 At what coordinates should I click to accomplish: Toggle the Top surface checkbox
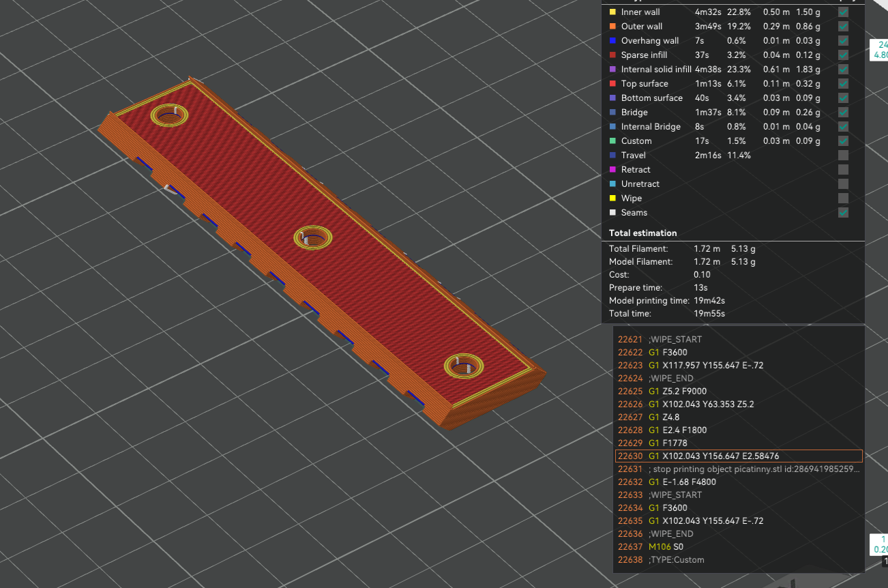844,84
